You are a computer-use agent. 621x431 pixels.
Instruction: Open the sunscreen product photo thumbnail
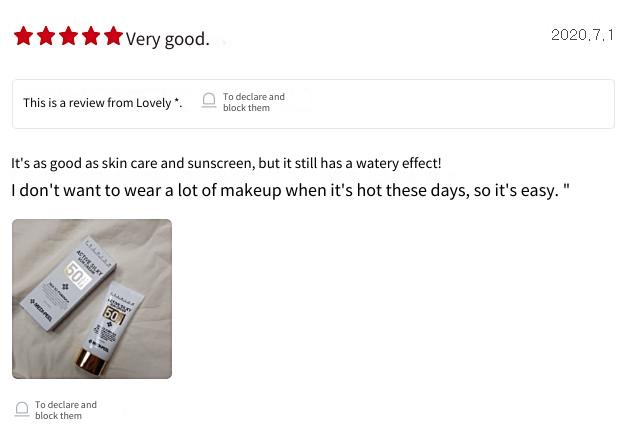coord(92,299)
